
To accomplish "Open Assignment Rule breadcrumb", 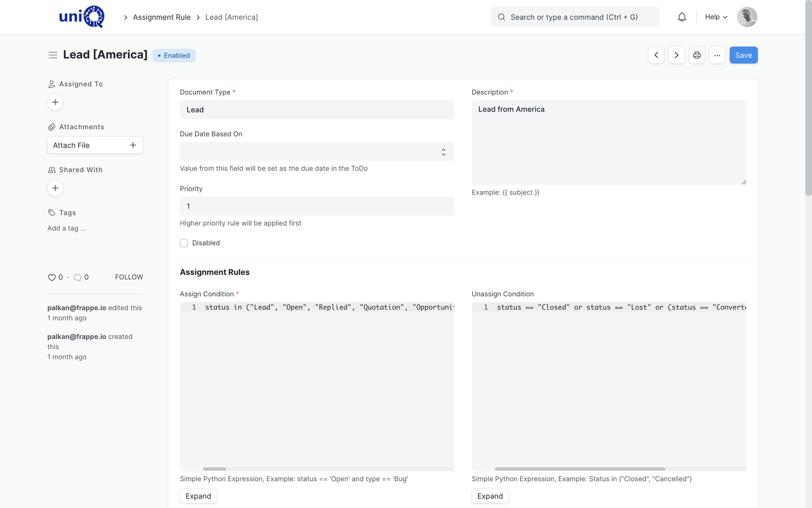I will 162,17.
